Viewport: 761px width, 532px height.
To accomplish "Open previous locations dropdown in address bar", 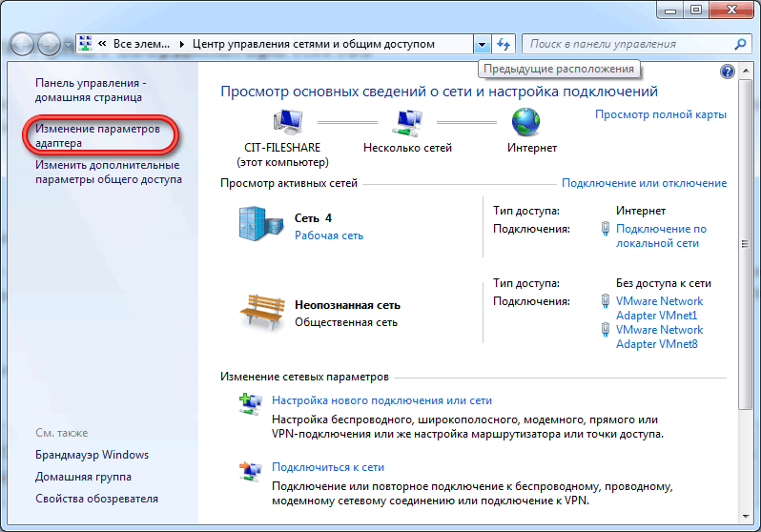I will 482,44.
